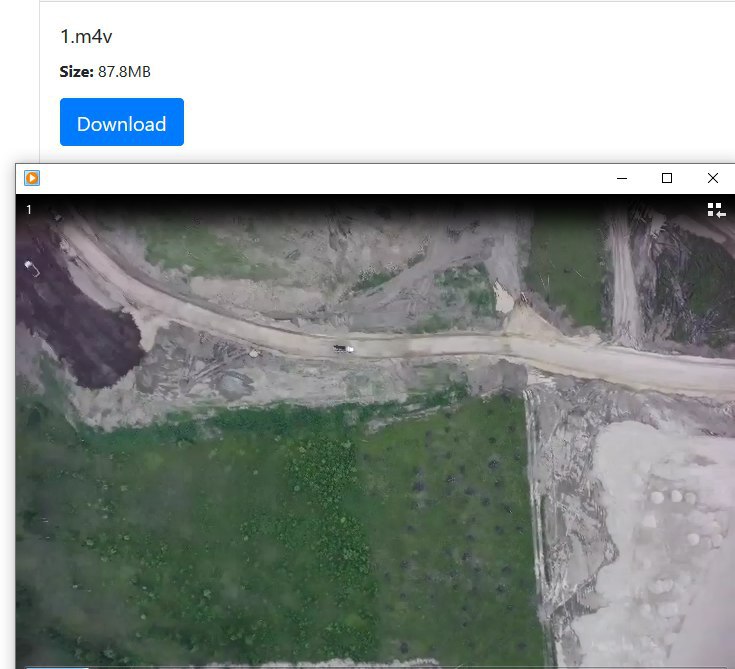This screenshot has height=669, width=735.
Task: Close the video player window
Action: click(x=712, y=178)
